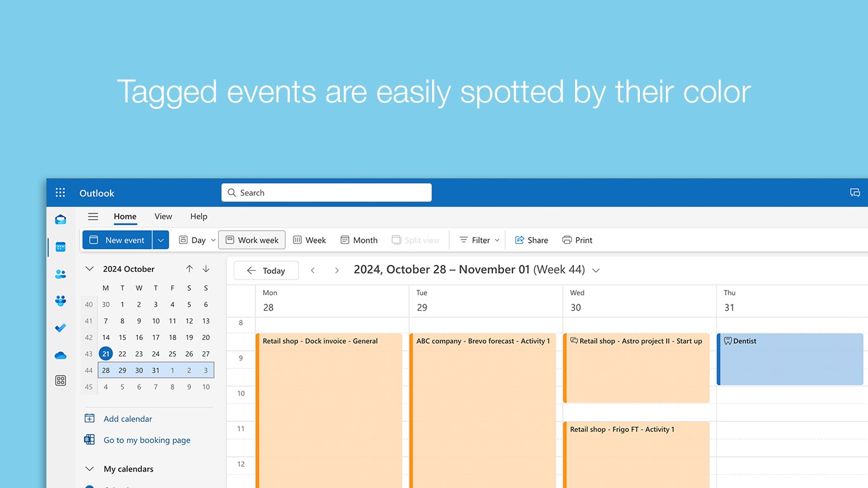
Task: Go to previous month with up arrow
Action: [x=189, y=269]
